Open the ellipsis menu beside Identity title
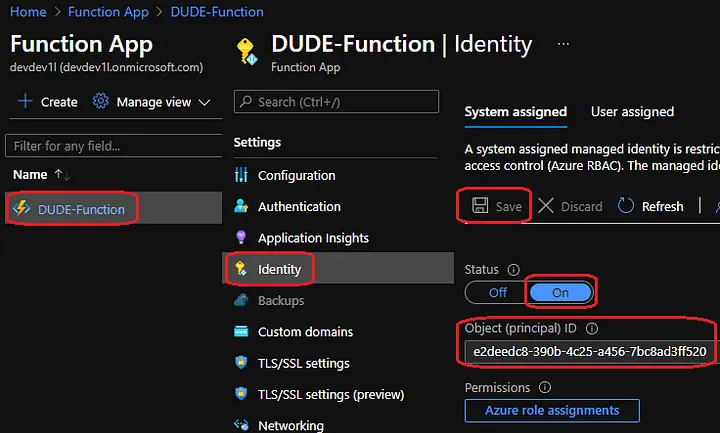The width and height of the screenshot is (720, 433). point(564,45)
